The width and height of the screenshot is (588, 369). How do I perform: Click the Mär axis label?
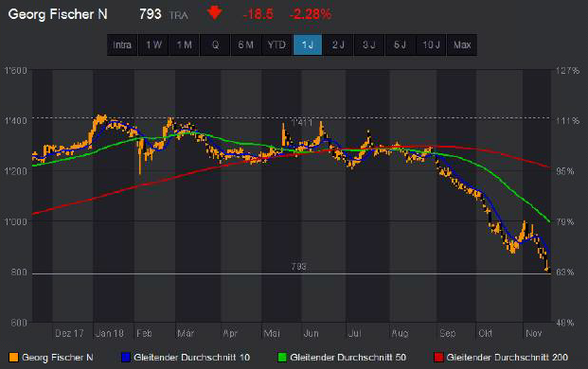click(186, 333)
